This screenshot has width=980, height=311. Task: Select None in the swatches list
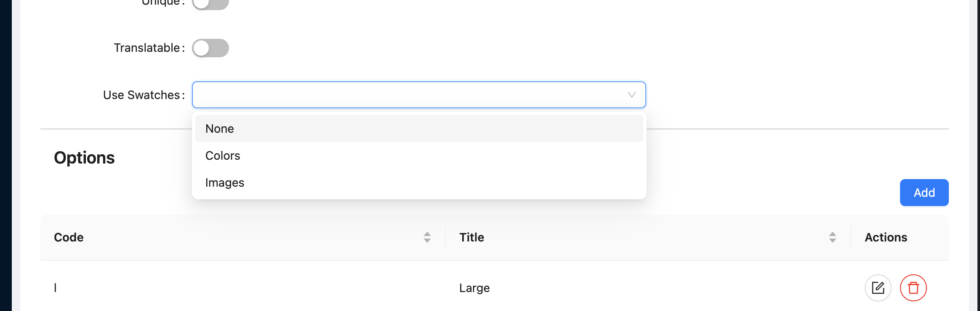(220, 129)
